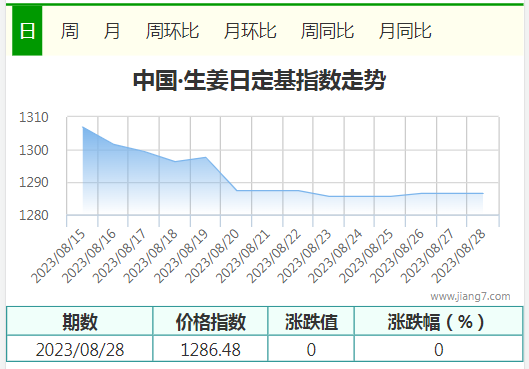Click the 涨跌幅（%） column header

[x=439, y=321]
